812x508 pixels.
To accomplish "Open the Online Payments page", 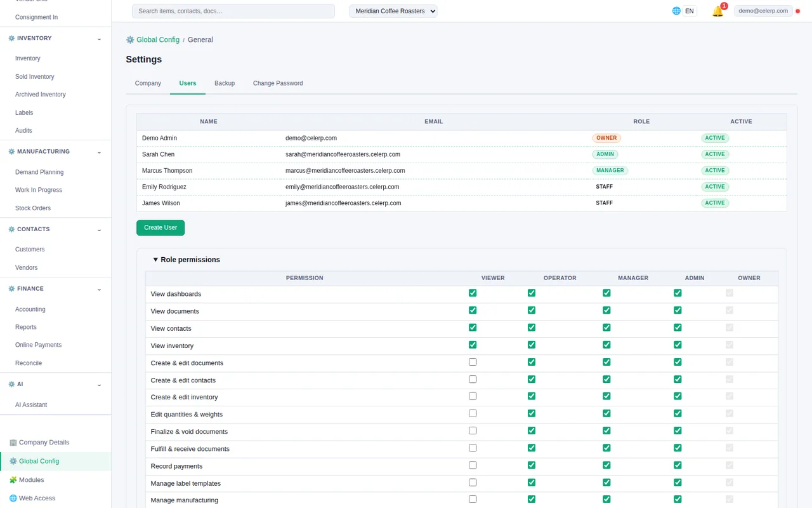I will coord(39,345).
